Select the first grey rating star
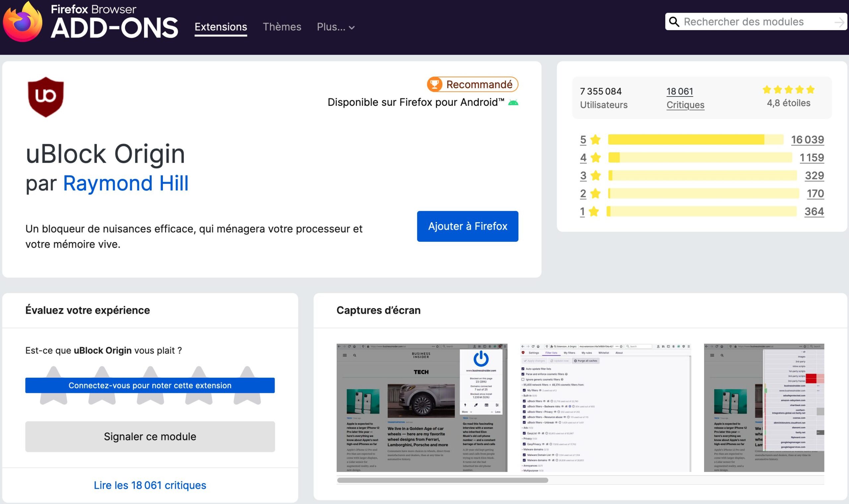 pyautogui.click(x=54, y=385)
